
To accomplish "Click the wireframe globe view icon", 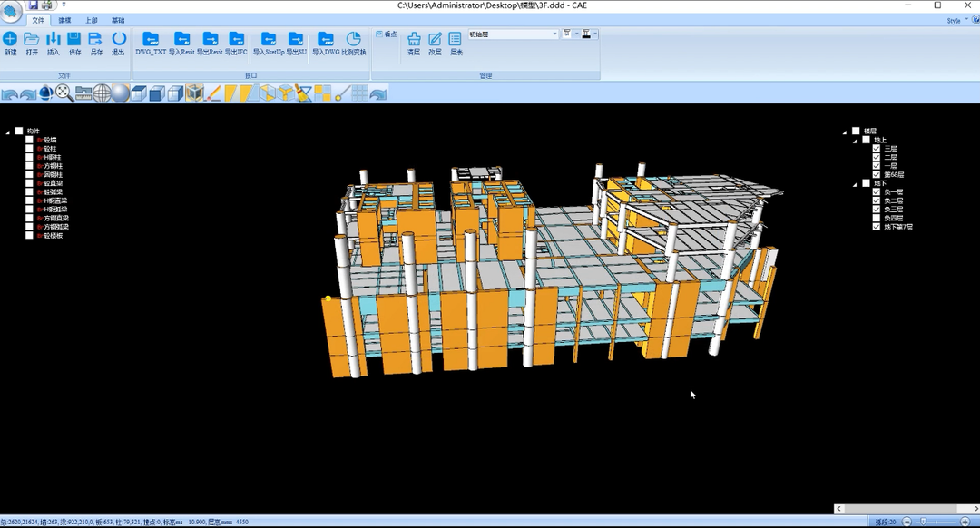I will tap(102, 93).
